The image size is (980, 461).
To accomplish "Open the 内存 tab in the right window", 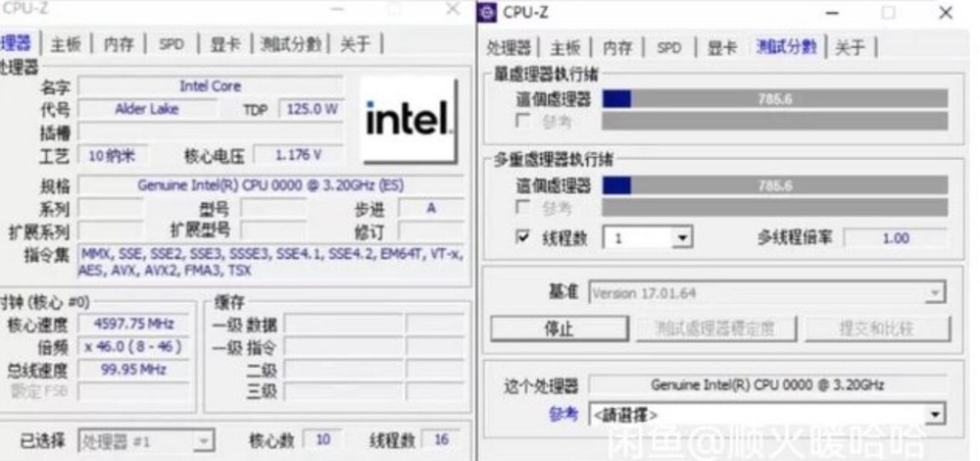I will pyautogui.click(x=617, y=47).
